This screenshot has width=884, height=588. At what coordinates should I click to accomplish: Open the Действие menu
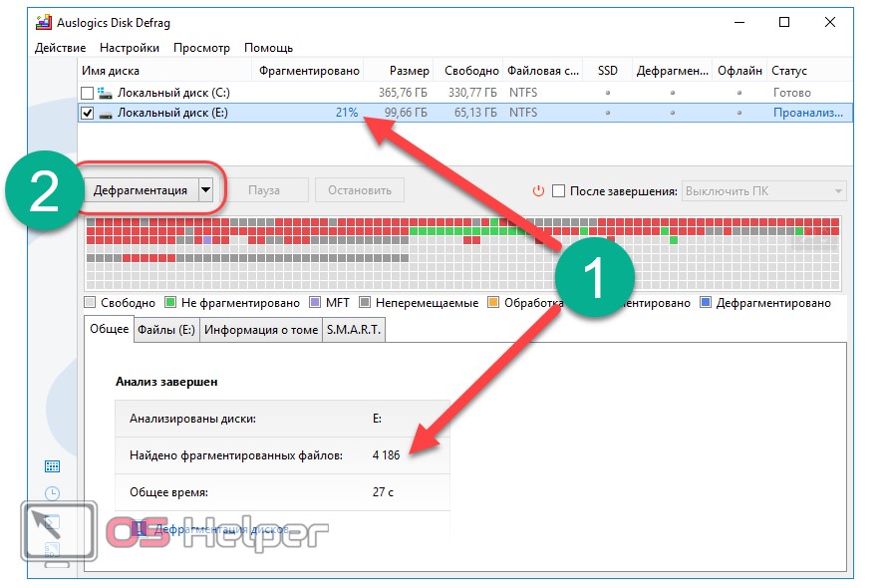tap(61, 48)
